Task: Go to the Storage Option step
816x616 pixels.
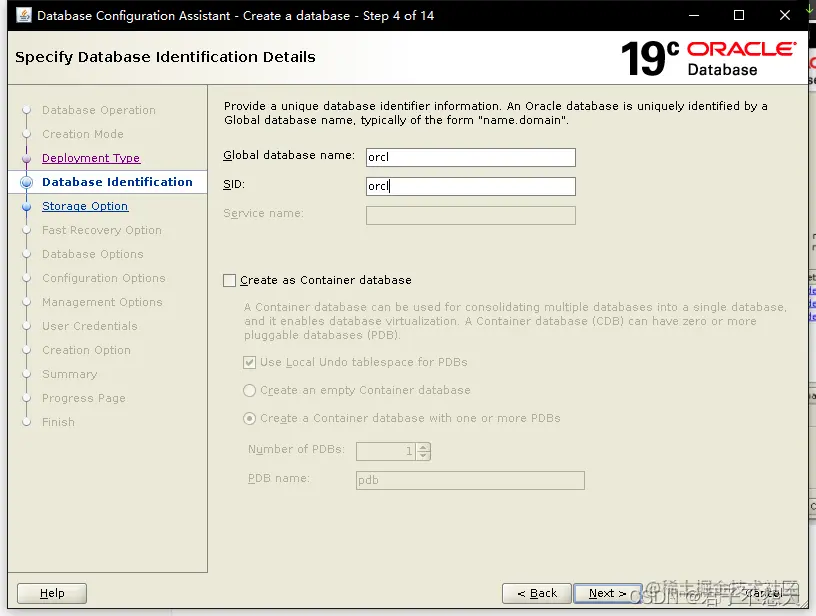Action: [x=85, y=206]
